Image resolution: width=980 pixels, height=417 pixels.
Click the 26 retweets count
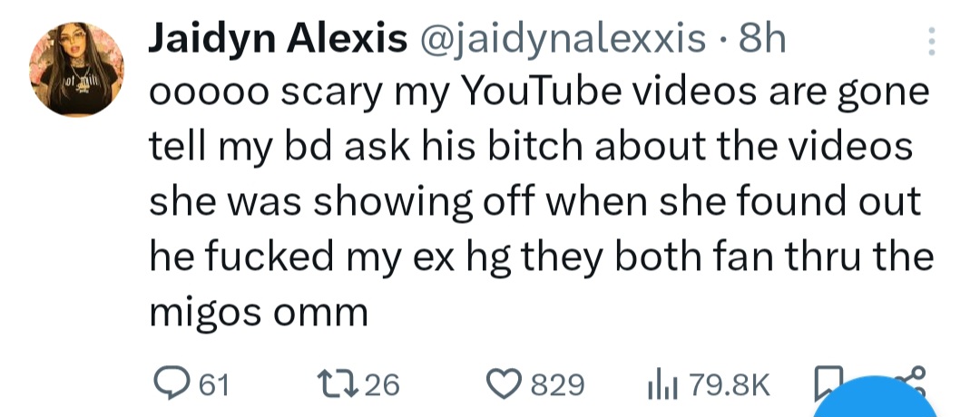pos(382,384)
